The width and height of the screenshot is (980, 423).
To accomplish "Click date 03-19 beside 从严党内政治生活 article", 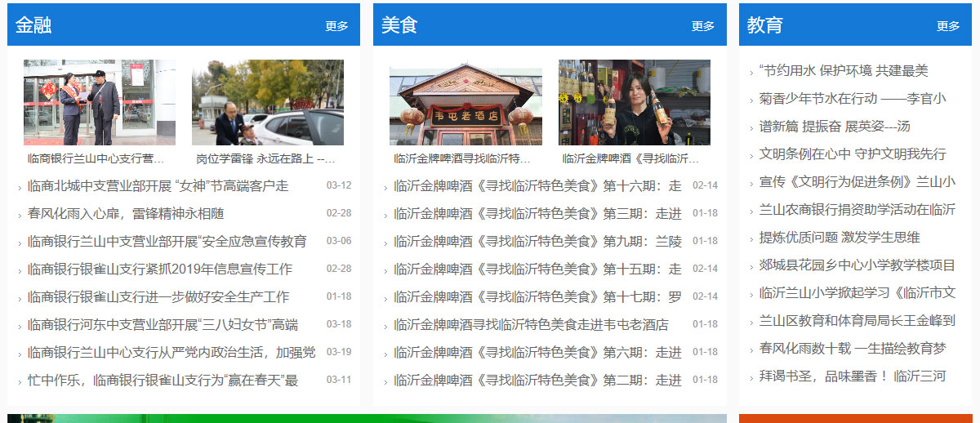I will pyautogui.click(x=339, y=352).
